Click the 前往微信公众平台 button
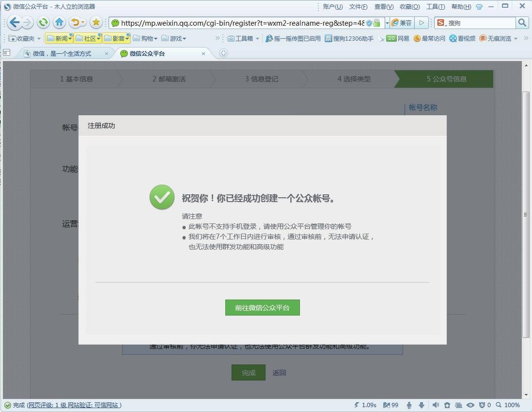Image resolution: width=532 pixels, height=412 pixels. pos(262,307)
